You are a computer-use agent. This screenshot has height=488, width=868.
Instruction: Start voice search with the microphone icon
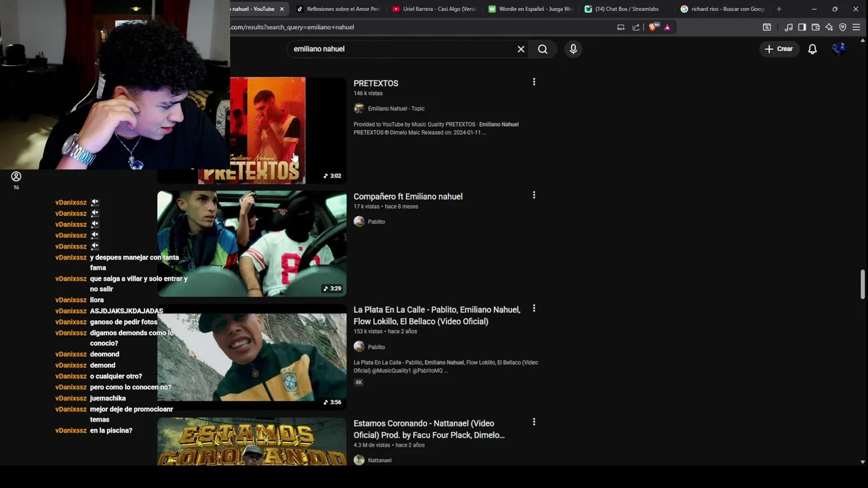(x=573, y=49)
